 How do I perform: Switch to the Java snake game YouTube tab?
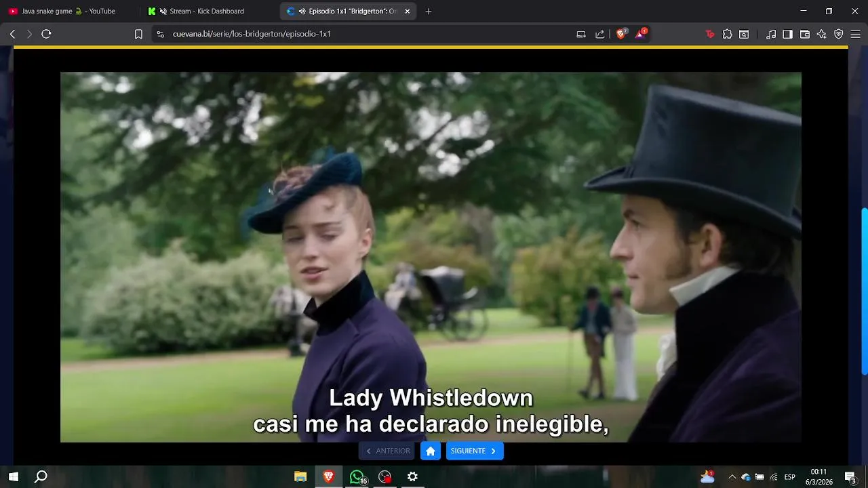[71, 11]
